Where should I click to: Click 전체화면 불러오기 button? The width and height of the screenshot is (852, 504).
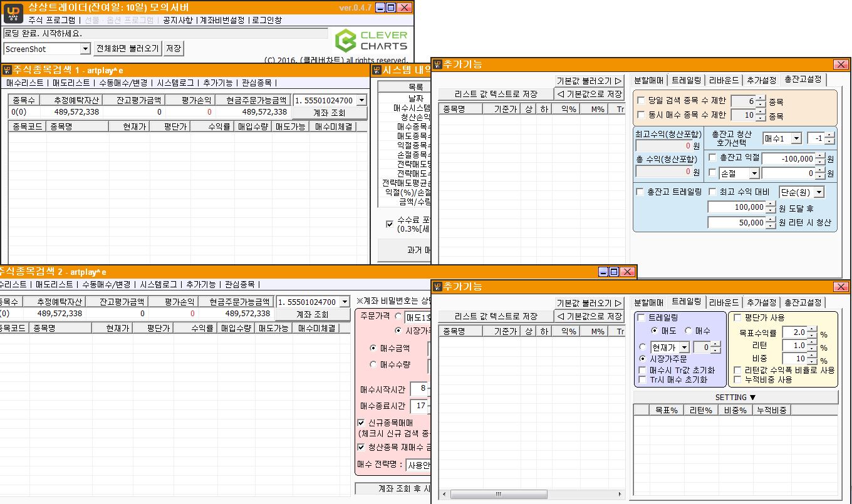(127, 49)
